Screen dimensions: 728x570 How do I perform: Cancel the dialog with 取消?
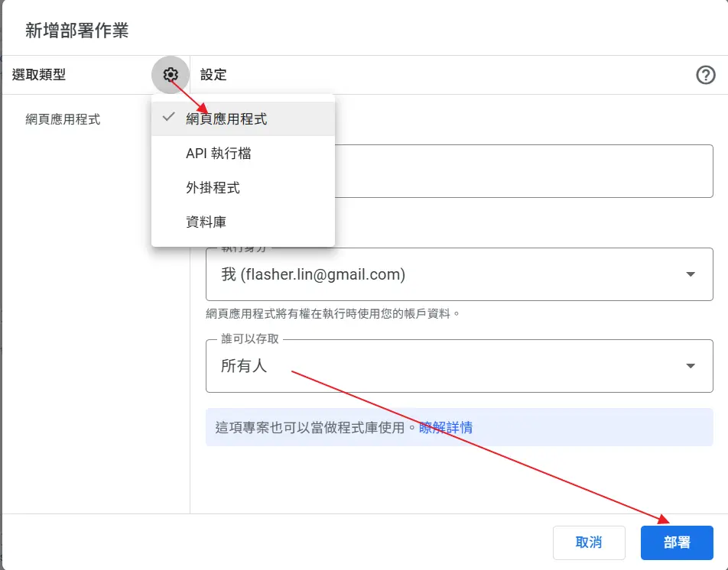(588, 542)
